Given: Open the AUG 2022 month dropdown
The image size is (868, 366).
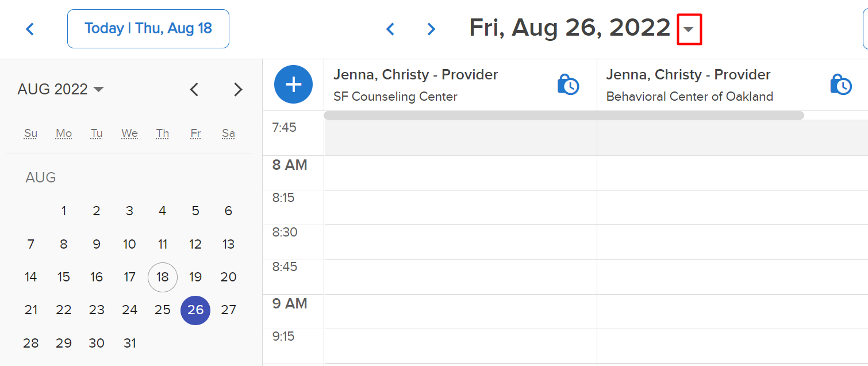Looking at the screenshot, I should coord(60,89).
